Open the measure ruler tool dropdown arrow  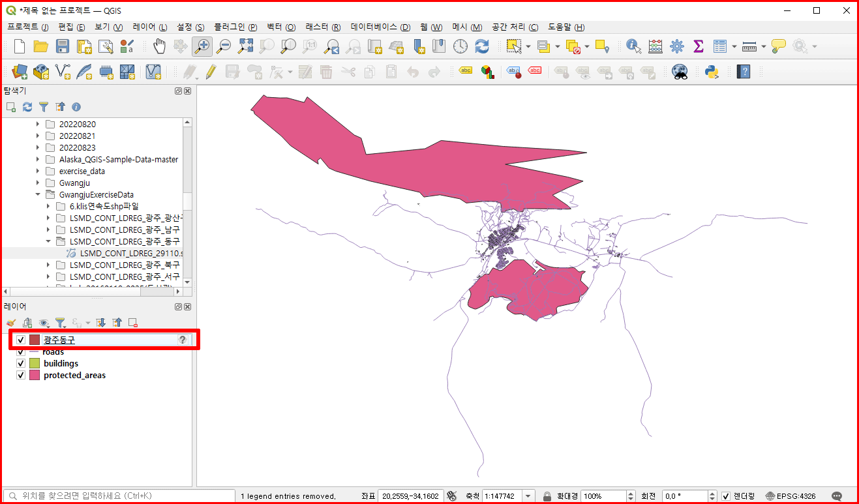point(762,46)
